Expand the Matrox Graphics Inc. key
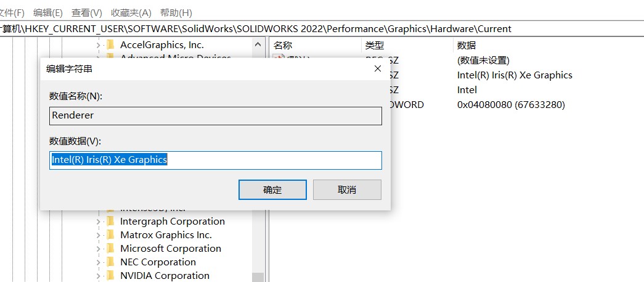Screen dimensions: 644x282 pos(98,235)
